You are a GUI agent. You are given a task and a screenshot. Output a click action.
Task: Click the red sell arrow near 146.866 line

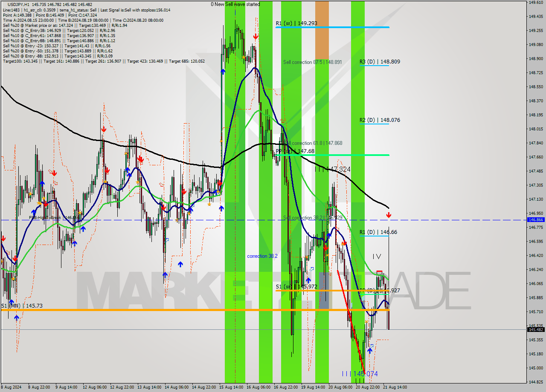[x=389, y=215]
